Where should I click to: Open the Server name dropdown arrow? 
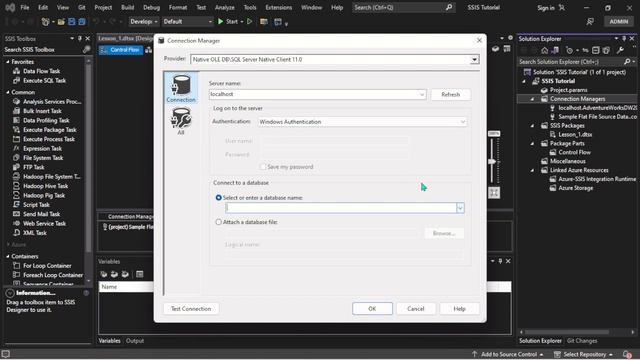coord(422,94)
